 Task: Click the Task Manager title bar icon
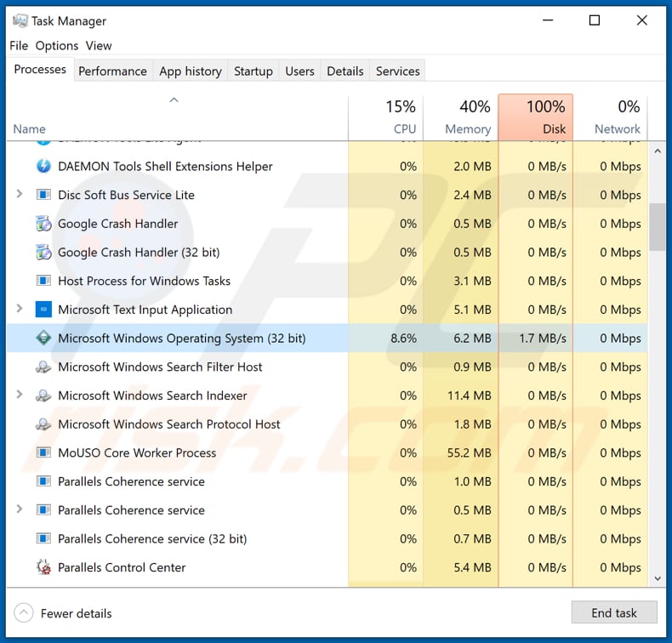pyautogui.click(x=20, y=20)
